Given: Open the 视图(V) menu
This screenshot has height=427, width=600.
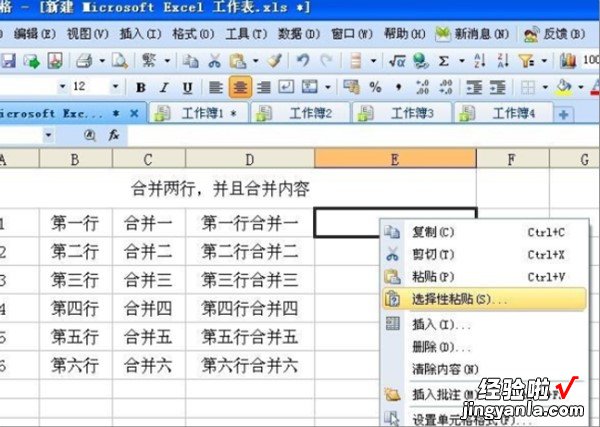Looking at the screenshot, I should coord(88,34).
